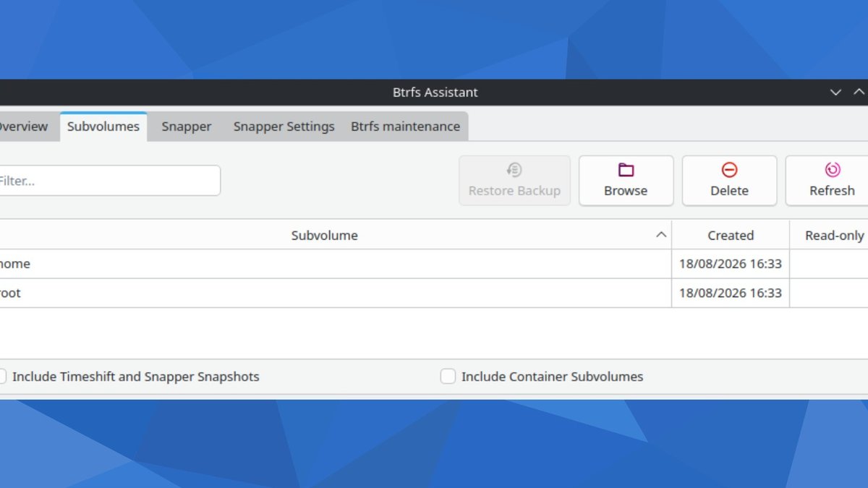The height and width of the screenshot is (488, 868).
Task: Enable Include Timeshift and Snapper Snapshots
Action: [x=1, y=377]
